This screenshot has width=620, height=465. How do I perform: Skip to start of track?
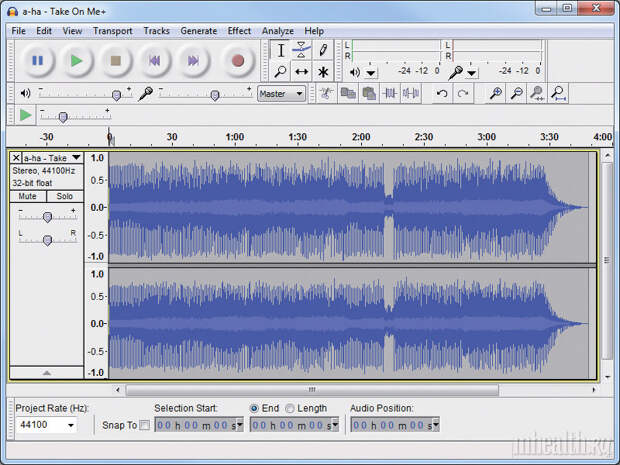coord(154,60)
